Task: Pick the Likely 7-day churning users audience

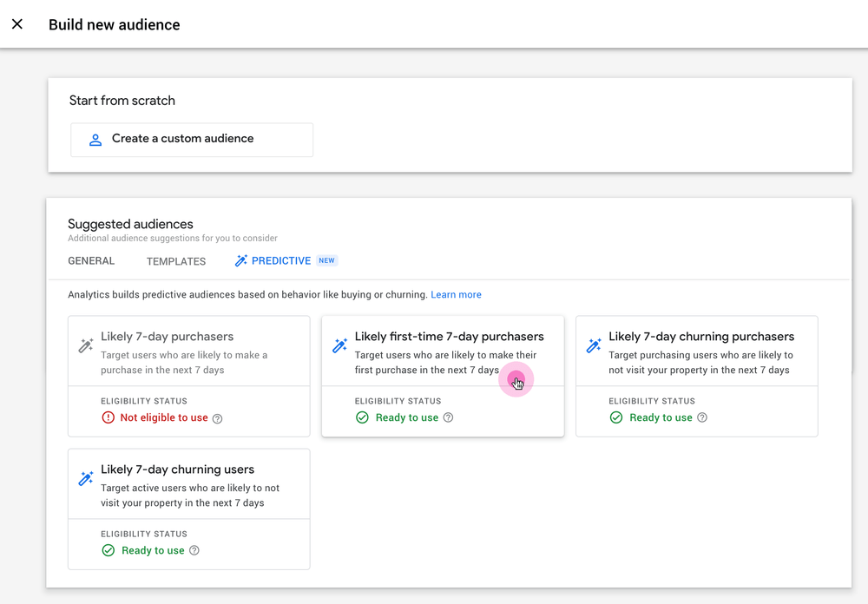Action: coord(177,469)
